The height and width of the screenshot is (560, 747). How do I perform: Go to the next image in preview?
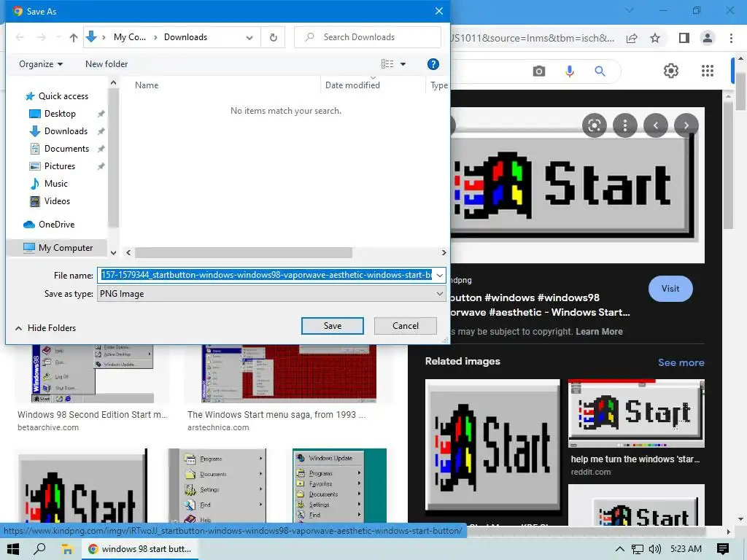pos(686,125)
